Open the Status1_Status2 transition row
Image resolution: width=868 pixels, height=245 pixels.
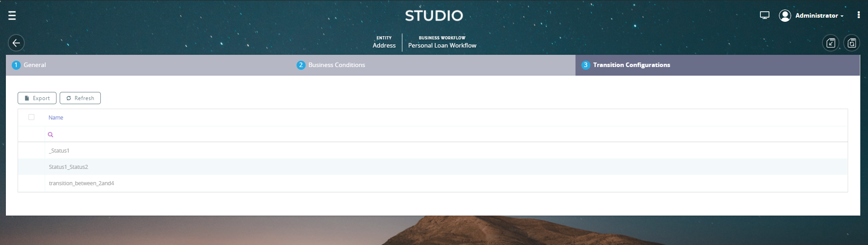click(x=69, y=167)
